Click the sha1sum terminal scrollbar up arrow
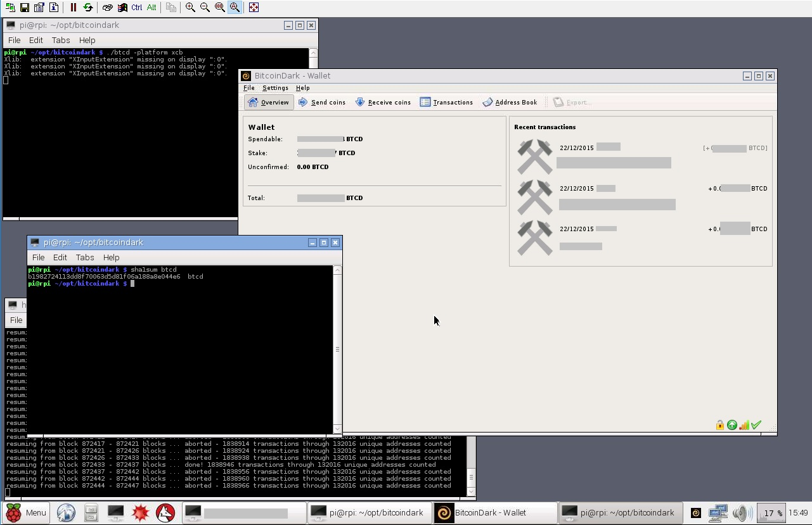 coord(337,270)
